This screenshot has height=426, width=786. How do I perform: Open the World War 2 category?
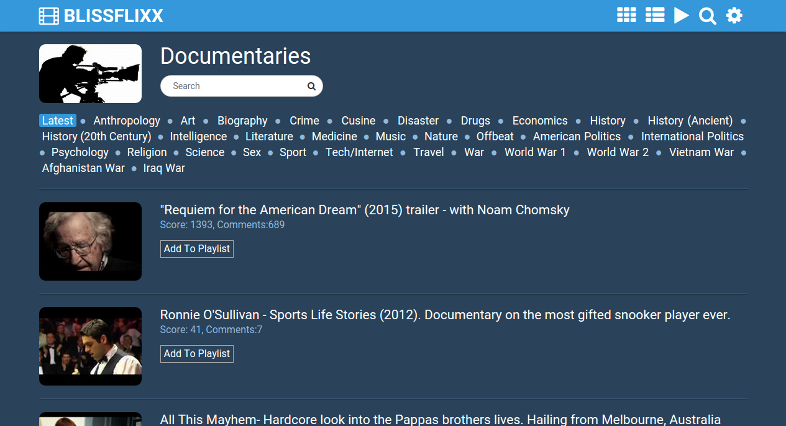point(618,152)
